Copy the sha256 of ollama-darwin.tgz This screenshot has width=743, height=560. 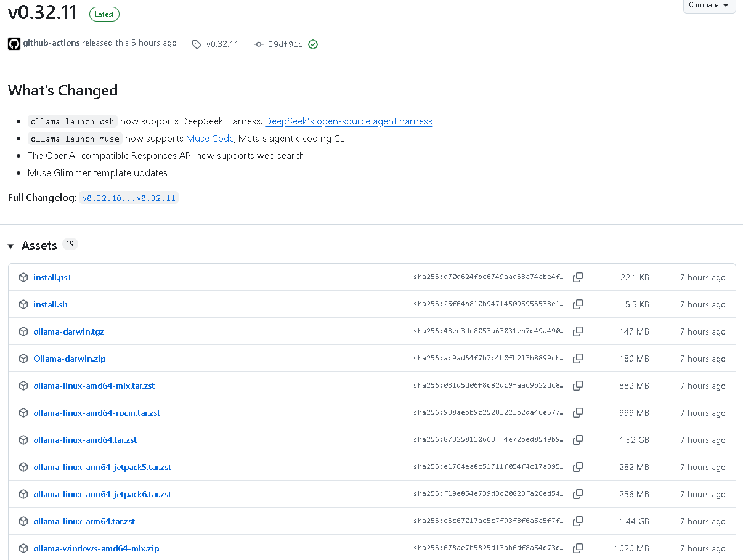[578, 331]
